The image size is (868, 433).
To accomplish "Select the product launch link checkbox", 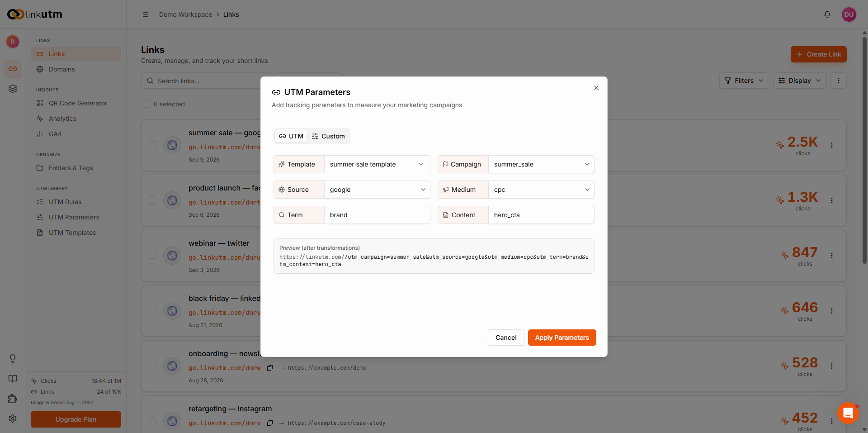I will click(x=152, y=200).
